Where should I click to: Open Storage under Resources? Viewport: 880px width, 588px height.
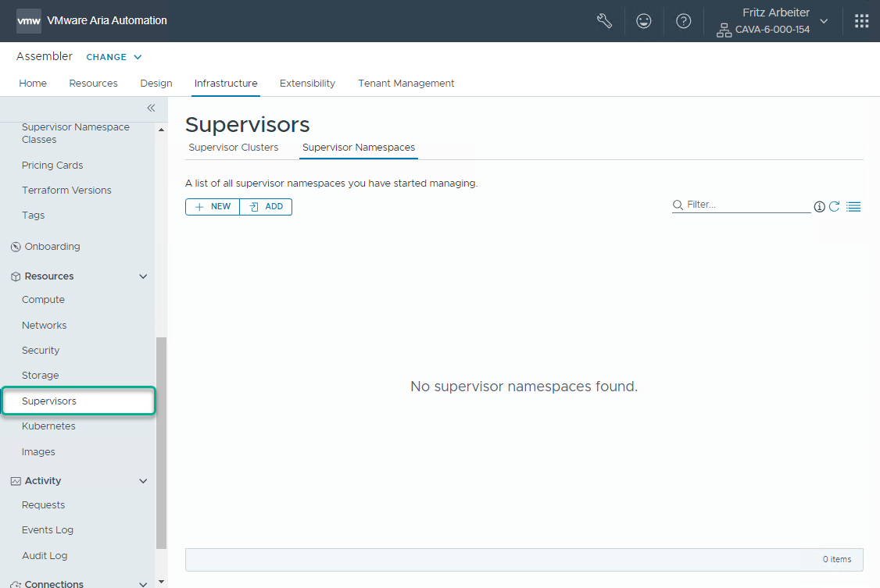(40, 376)
